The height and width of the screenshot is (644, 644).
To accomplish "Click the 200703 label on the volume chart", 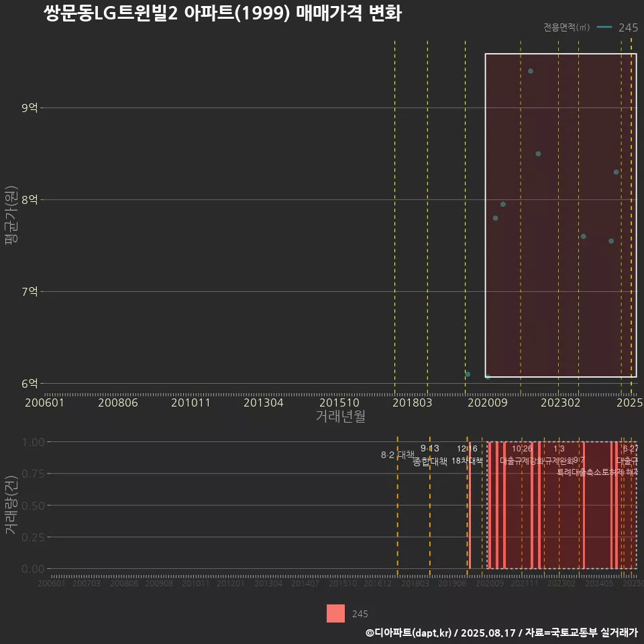I will click(87, 583).
